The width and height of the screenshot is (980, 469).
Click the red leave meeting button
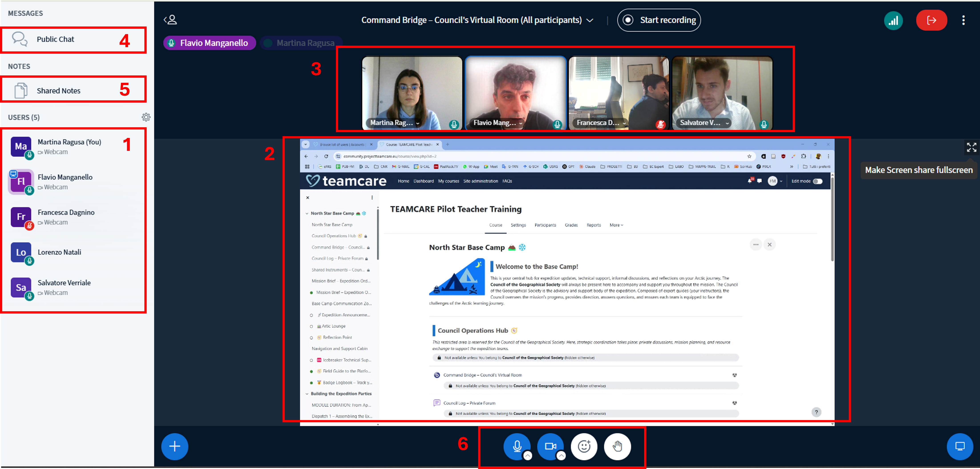[931, 20]
